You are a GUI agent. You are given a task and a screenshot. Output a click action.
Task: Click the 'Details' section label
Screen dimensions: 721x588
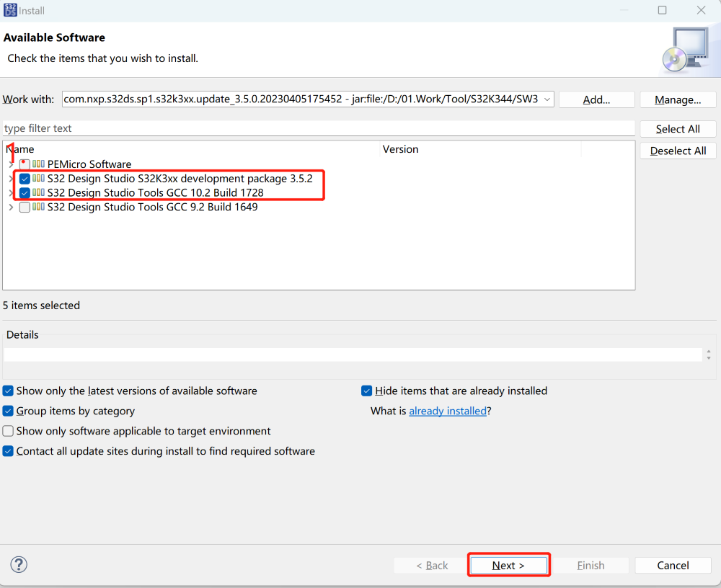pyautogui.click(x=22, y=334)
